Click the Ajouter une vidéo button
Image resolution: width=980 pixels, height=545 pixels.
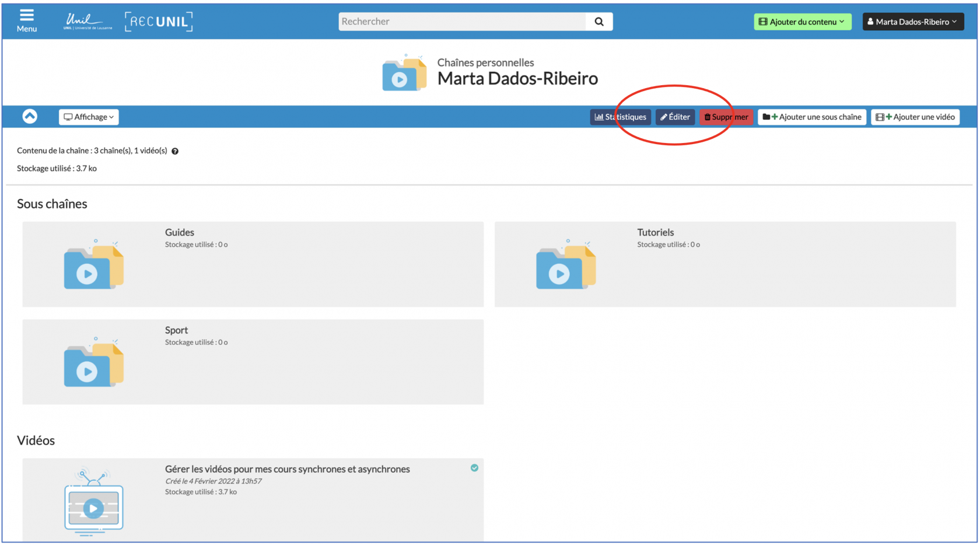click(915, 117)
